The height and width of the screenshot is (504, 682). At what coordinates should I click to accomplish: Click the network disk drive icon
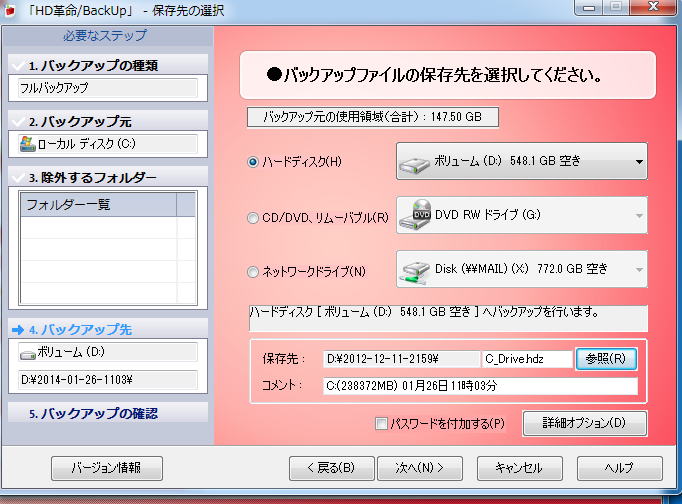coord(415,269)
